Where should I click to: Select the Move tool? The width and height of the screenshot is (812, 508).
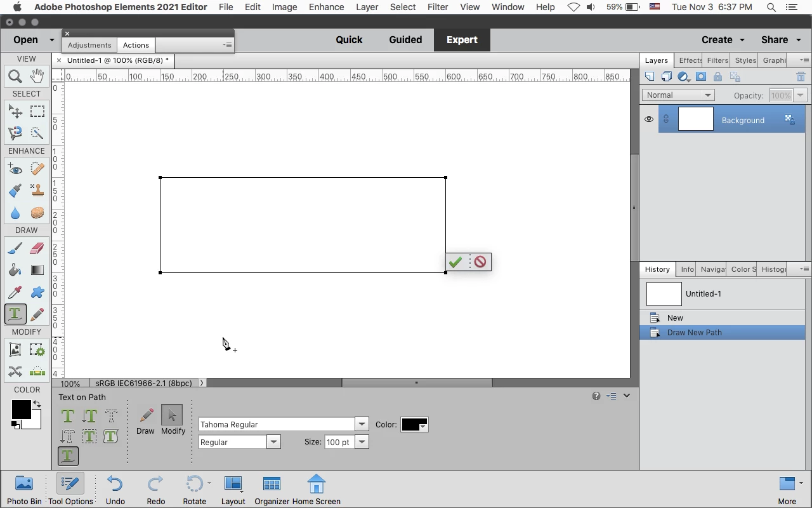pyautogui.click(x=15, y=112)
